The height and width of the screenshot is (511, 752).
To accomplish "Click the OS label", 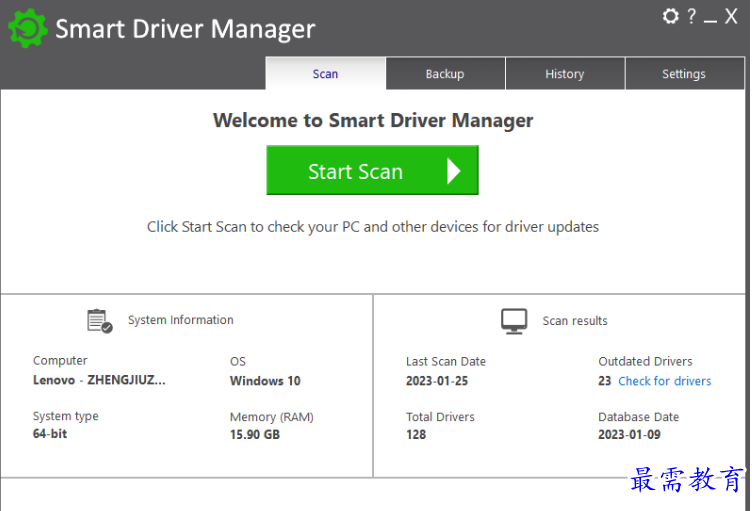I will (x=238, y=361).
